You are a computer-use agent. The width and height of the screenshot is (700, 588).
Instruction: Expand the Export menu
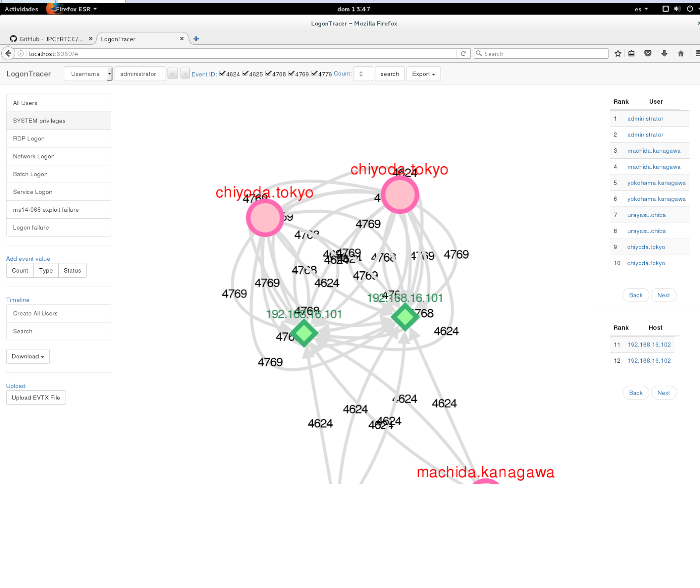coord(423,73)
